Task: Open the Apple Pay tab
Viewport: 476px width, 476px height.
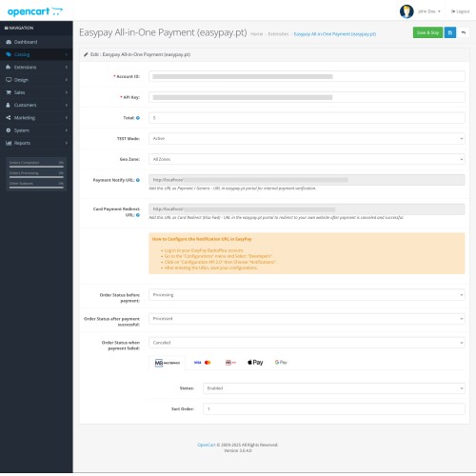Action: pos(255,363)
